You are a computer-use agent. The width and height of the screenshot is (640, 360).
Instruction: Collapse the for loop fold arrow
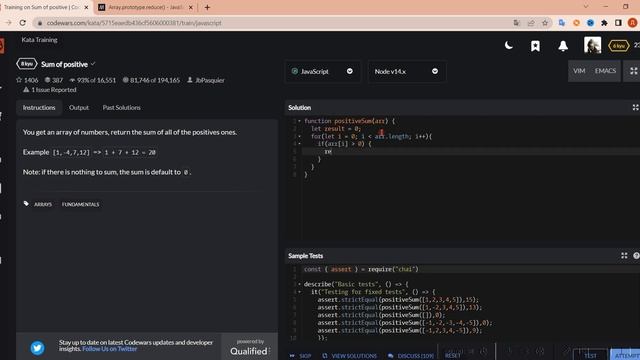299,136
